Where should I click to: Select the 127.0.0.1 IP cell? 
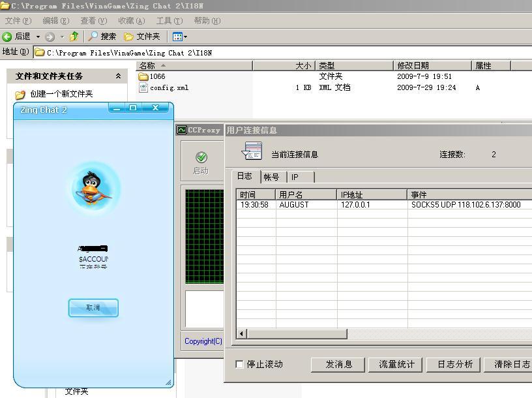point(355,205)
